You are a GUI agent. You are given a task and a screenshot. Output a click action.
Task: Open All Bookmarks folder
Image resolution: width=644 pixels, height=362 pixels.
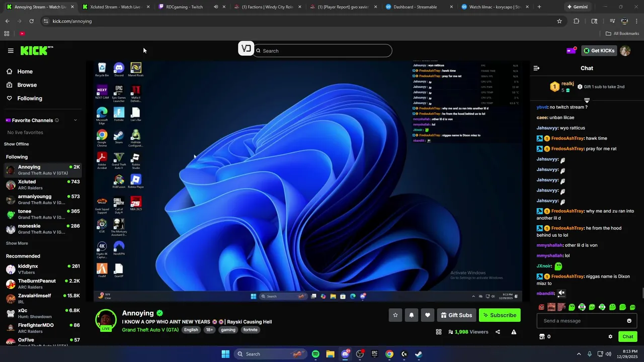click(622, 34)
